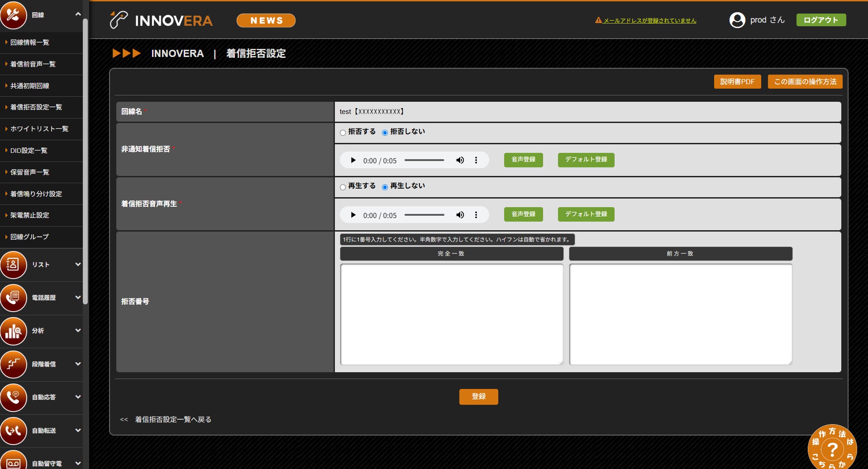Click the 電話履歴 call history icon
The image size is (868, 469).
14,298
